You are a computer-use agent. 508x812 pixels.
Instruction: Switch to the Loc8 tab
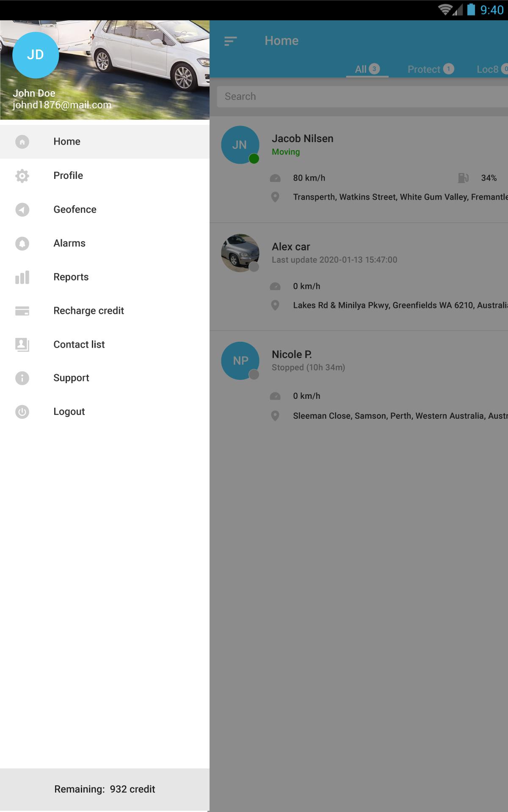492,69
